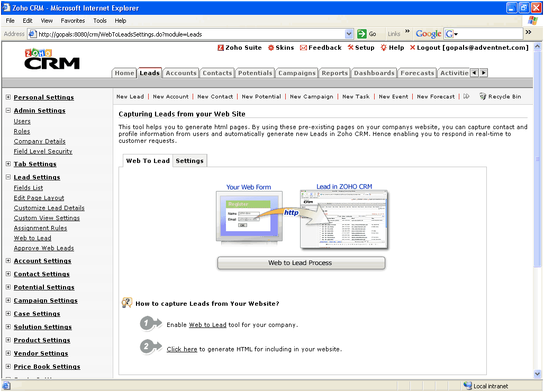This screenshot has width=544, height=392.
Task: Select the Web To Lead sub-tab
Action: click(148, 161)
